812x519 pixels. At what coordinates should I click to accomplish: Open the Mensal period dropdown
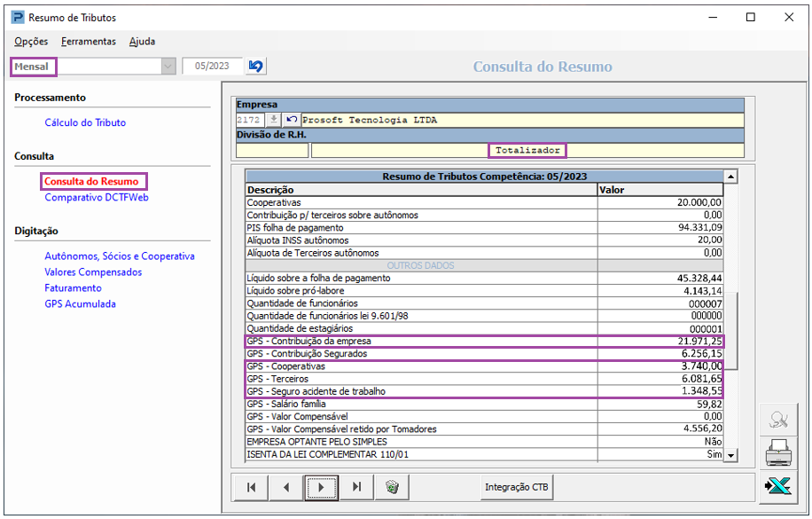point(168,67)
